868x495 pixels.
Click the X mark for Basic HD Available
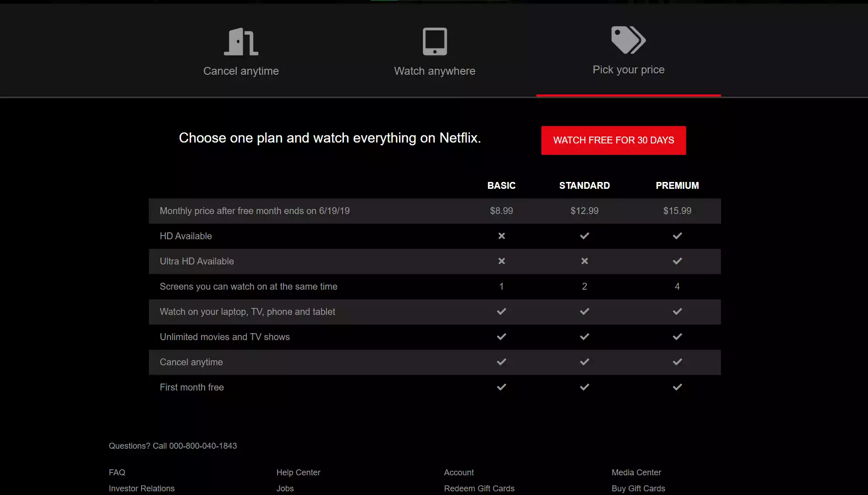502,236
